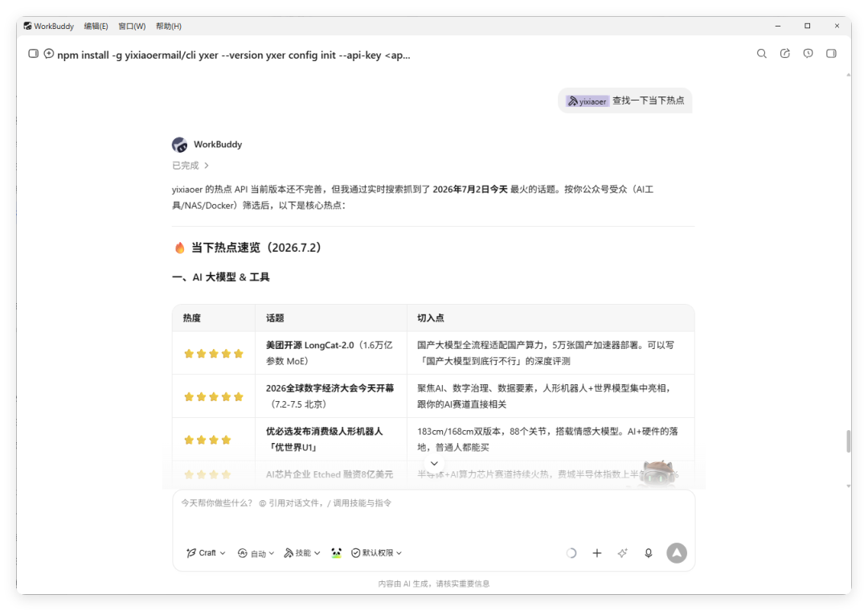Toggle the right side panel icon

click(831, 54)
